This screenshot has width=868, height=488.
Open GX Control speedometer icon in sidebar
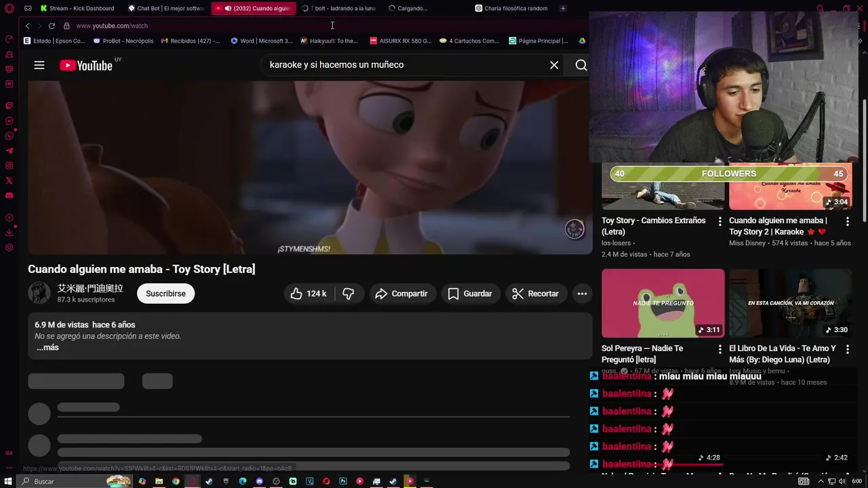(9, 39)
